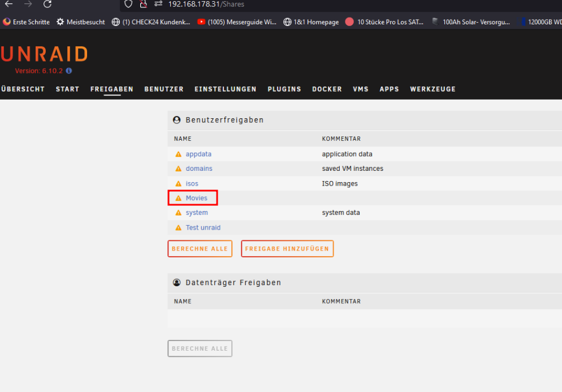Open the system share
562x392 pixels.
pyautogui.click(x=197, y=213)
